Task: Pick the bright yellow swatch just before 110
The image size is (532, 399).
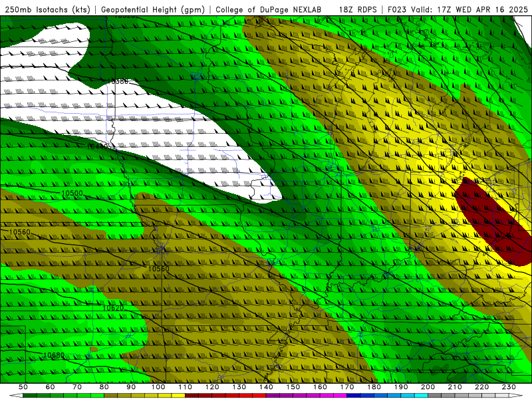Action: (x=178, y=395)
